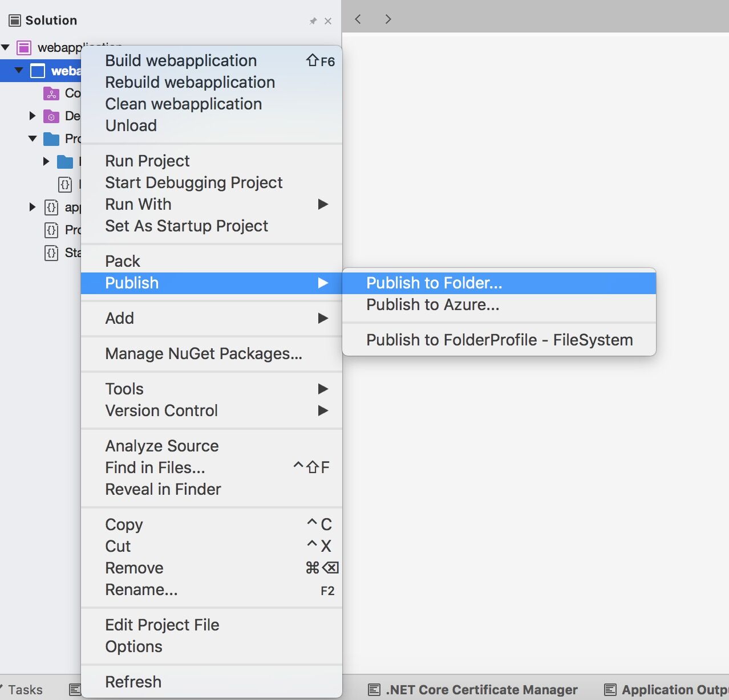Click the pin icon in Solution panel
This screenshot has width=729, height=700.
point(313,21)
